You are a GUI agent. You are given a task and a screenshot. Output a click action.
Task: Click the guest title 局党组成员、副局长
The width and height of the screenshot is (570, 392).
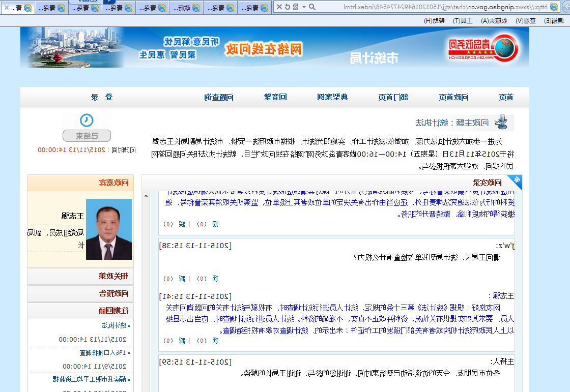click(x=55, y=238)
